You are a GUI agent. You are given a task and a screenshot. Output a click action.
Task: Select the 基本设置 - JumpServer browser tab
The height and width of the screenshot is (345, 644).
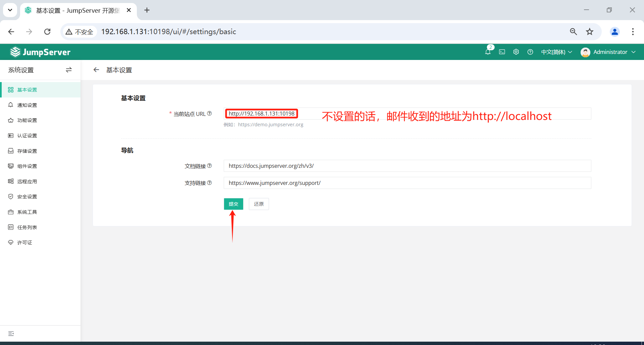[78, 10]
